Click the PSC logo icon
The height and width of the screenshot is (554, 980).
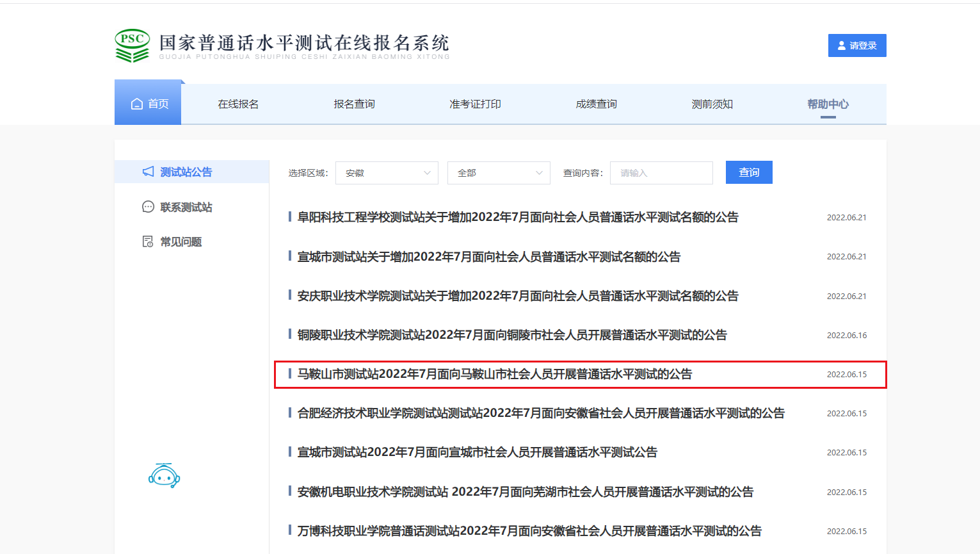(x=133, y=45)
